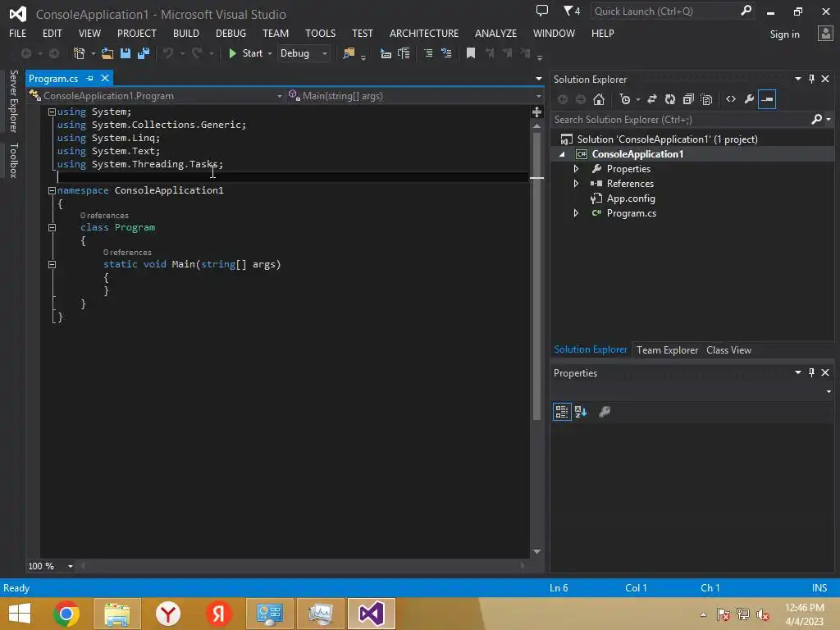This screenshot has height=630, width=840.
Task: Expand the Program.cs node
Action: tap(576, 213)
